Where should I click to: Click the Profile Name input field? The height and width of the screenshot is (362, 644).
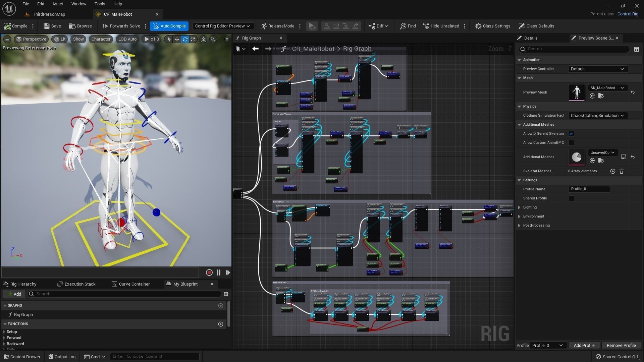point(589,189)
